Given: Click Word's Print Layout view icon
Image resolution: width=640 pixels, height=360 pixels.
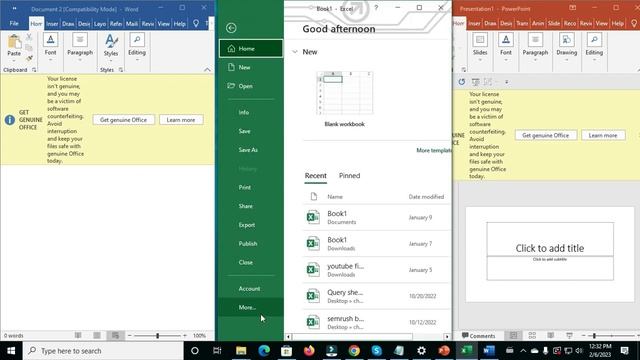Looking at the screenshot, I should (97, 336).
